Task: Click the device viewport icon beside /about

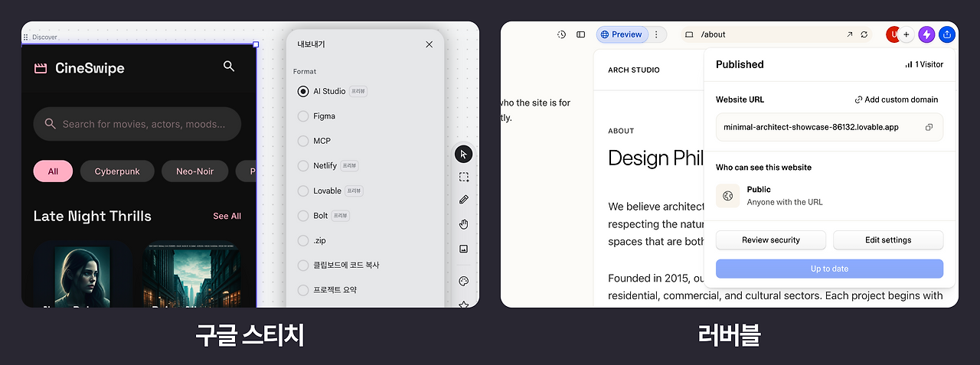Action: pos(689,34)
